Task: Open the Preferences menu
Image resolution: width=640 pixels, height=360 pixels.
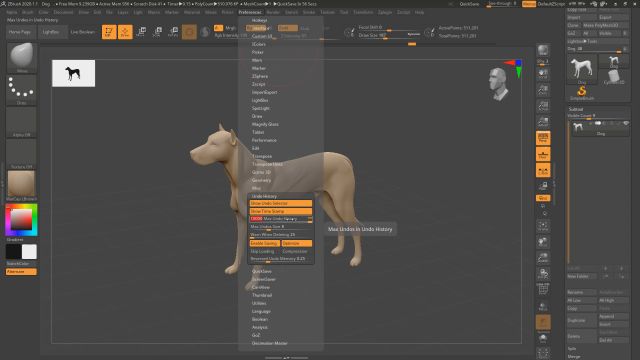Action: click(250, 12)
